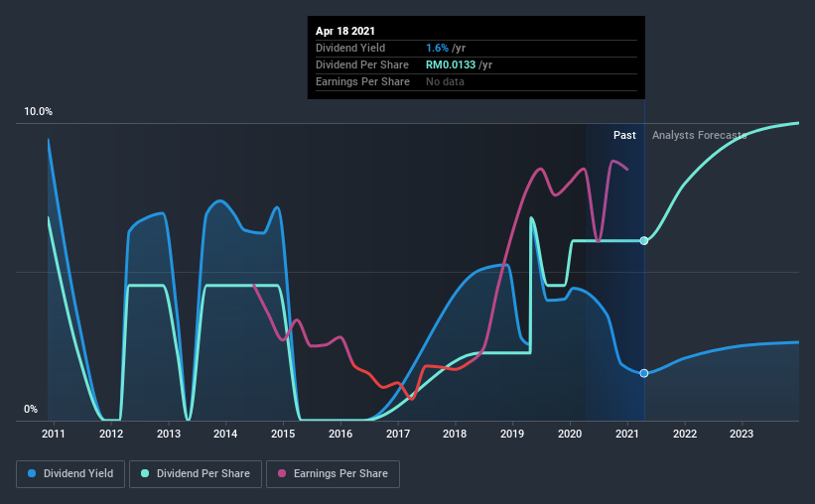
Task: Click the 2021 year label on axis
Action: click(627, 434)
